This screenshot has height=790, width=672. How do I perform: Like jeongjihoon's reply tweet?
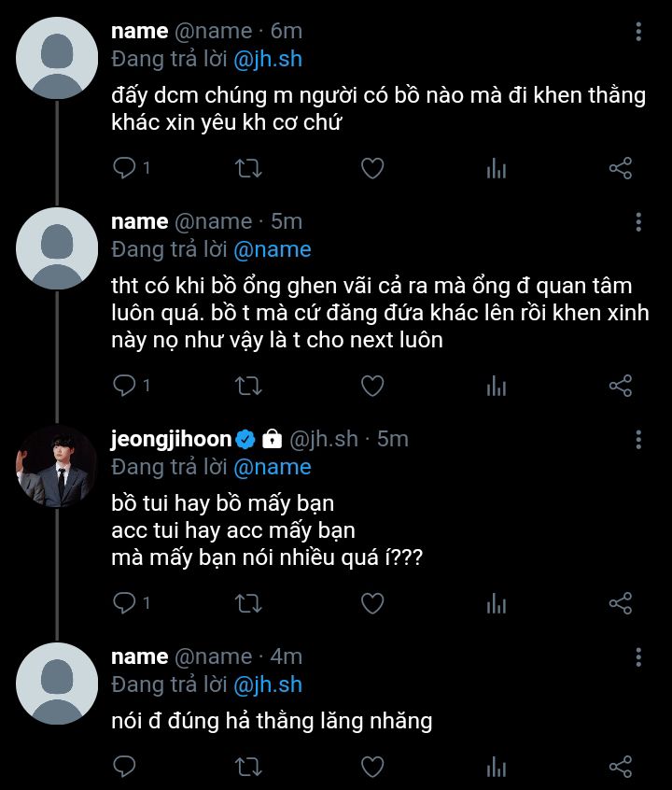(x=372, y=603)
